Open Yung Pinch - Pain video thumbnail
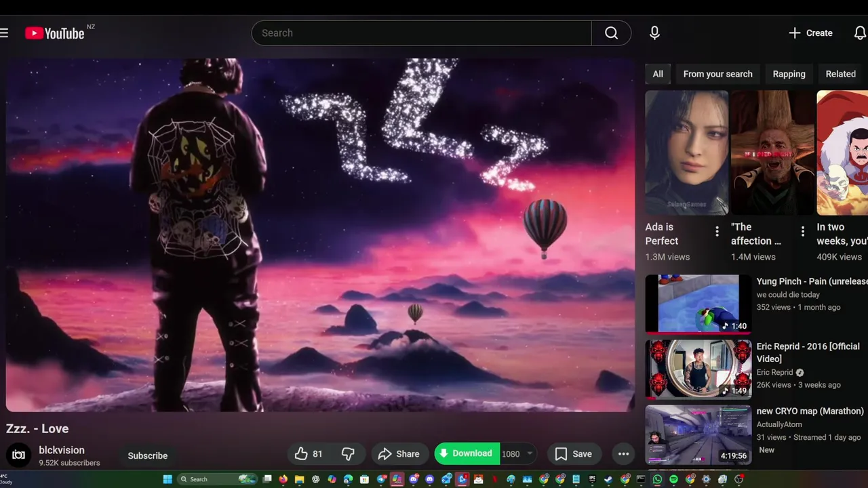This screenshot has height=488, width=868. pyautogui.click(x=698, y=304)
